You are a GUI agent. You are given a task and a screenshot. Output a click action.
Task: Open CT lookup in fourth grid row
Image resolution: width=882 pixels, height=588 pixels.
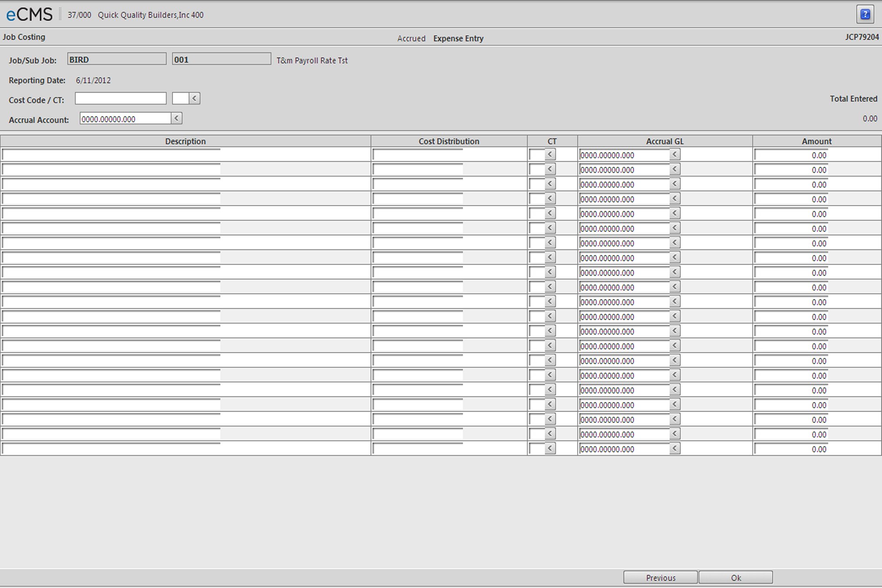click(x=550, y=199)
